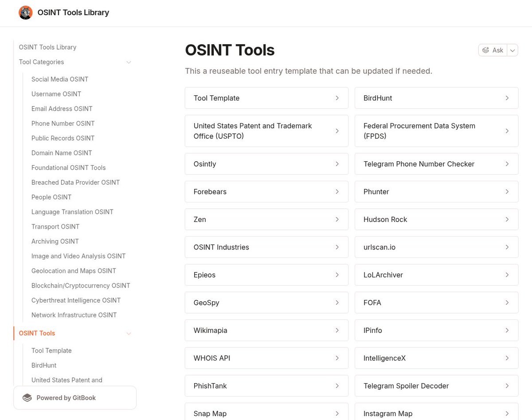Click the arrow on the urlscan.io card
This screenshot has height=420, width=532.
507,247
